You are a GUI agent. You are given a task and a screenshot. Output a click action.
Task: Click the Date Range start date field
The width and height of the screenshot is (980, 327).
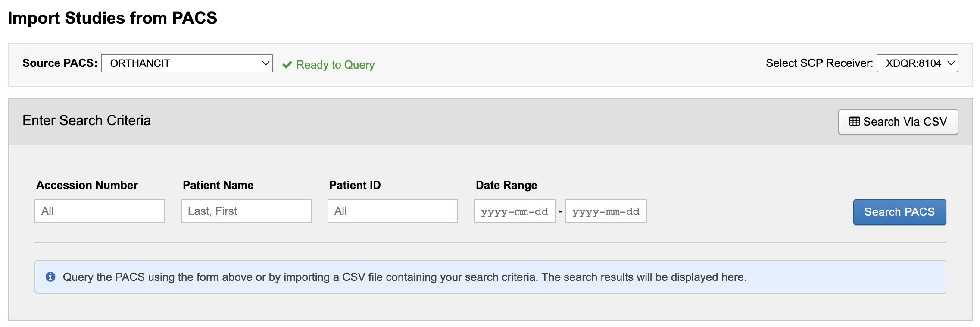[515, 211]
